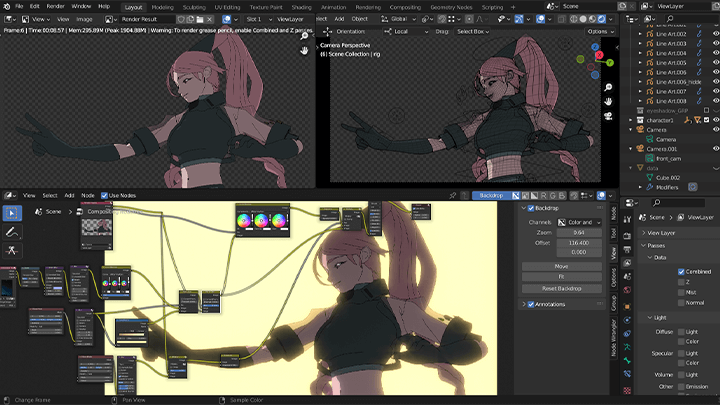Hide Line Art.003 with its eye icon
This screenshot has width=720, height=405.
click(x=715, y=44)
